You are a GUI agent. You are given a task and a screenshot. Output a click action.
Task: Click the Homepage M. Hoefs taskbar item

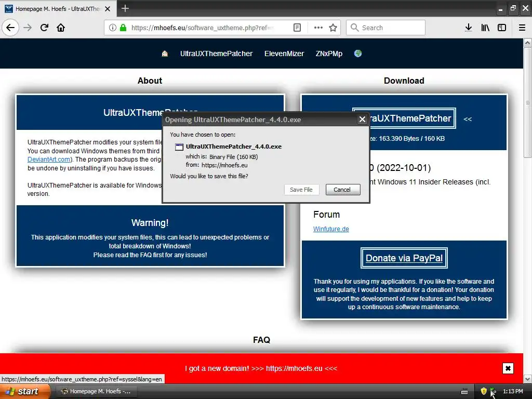[96, 391]
